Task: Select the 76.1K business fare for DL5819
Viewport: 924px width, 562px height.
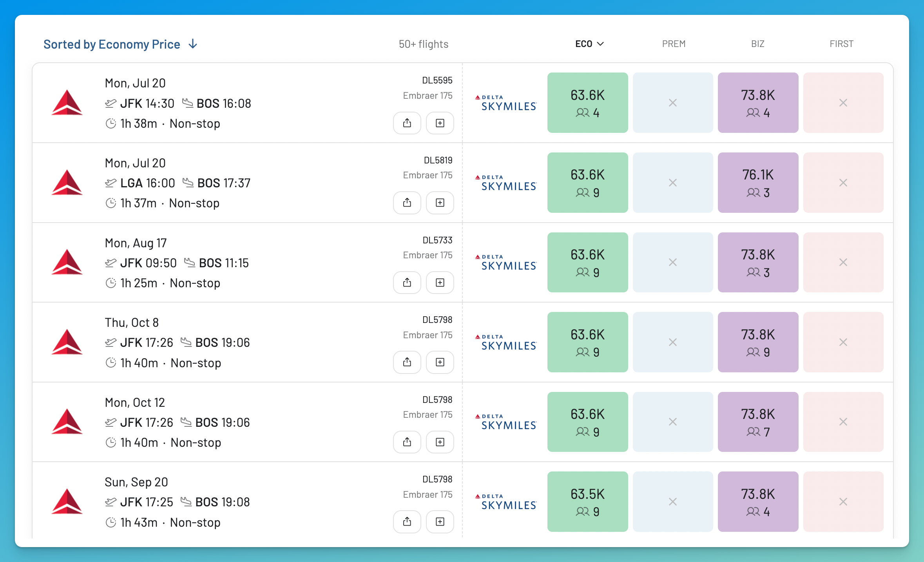Action: [758, 183]
